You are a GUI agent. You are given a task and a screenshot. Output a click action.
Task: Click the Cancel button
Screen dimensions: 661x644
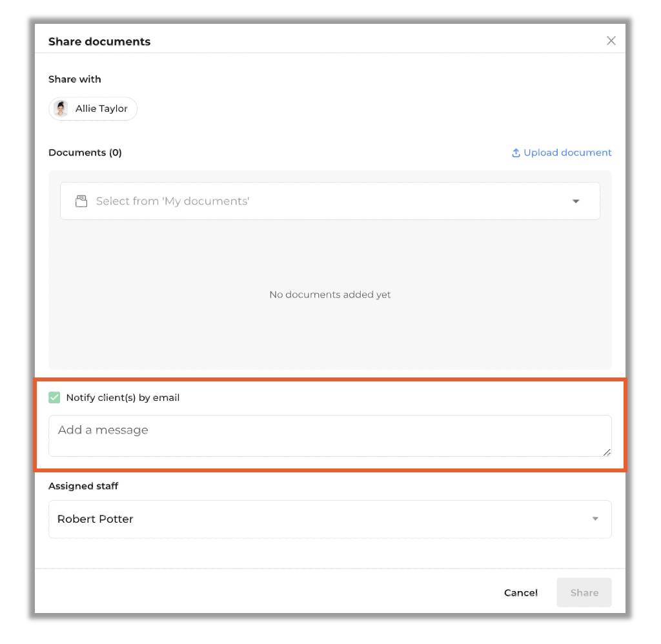pyautogui.click(x=521, y=592)
